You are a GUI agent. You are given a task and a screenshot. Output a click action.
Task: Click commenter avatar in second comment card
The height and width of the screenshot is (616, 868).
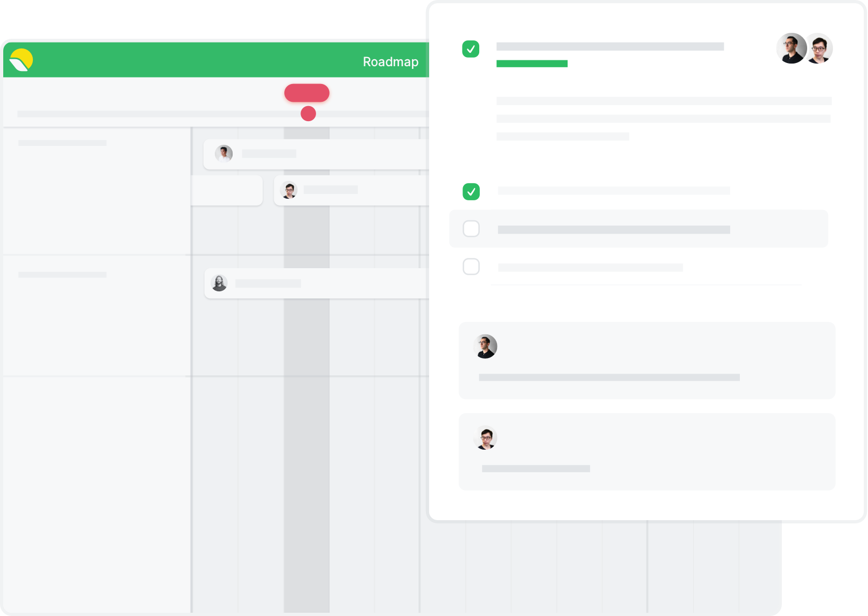pos(485,438)
